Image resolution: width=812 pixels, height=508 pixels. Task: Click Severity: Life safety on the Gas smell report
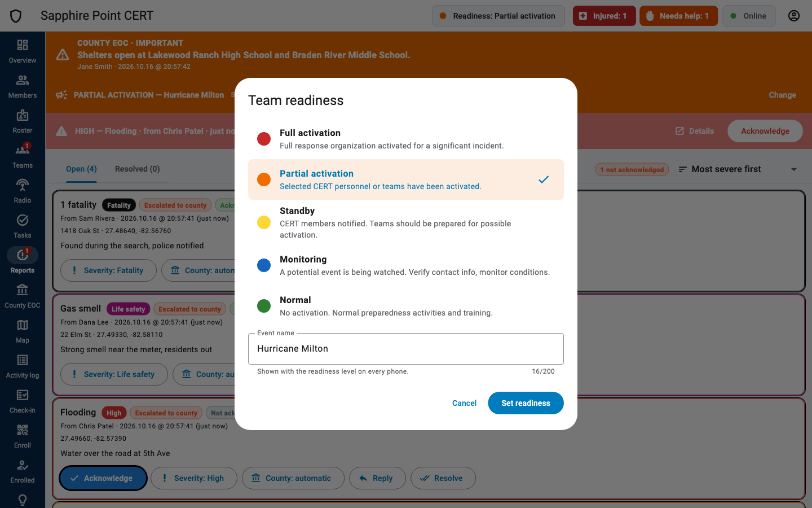[114, 374]
